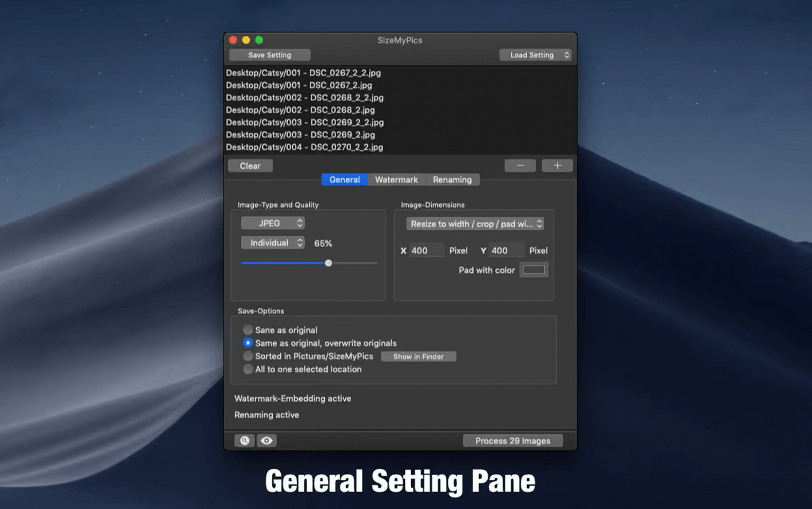
Task: Select file '001 - DSC_0267_2_2.jpg' in the list
Action: click(304, 73)
